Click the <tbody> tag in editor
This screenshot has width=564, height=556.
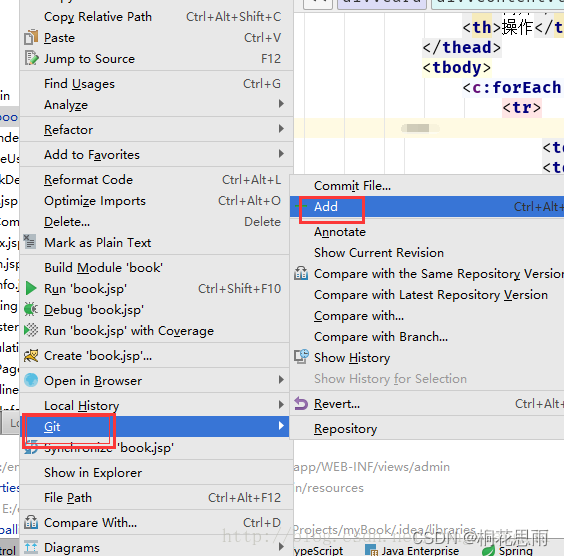(x=456, y=67)
